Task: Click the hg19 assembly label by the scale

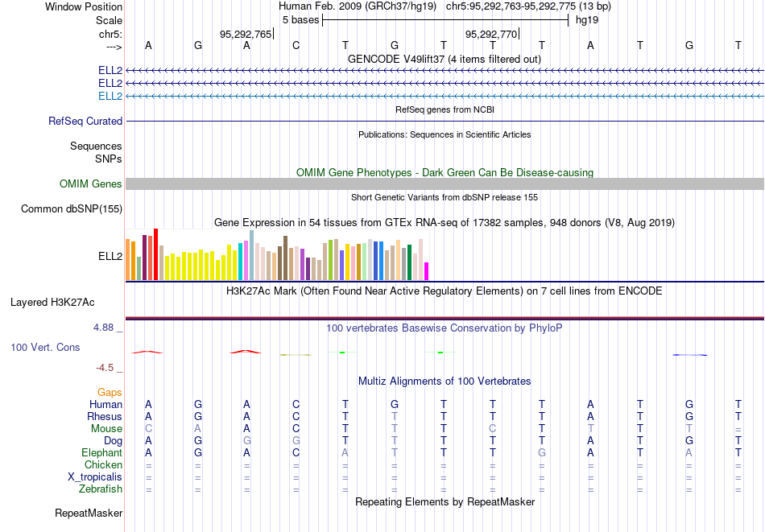Action: [587, 20]
